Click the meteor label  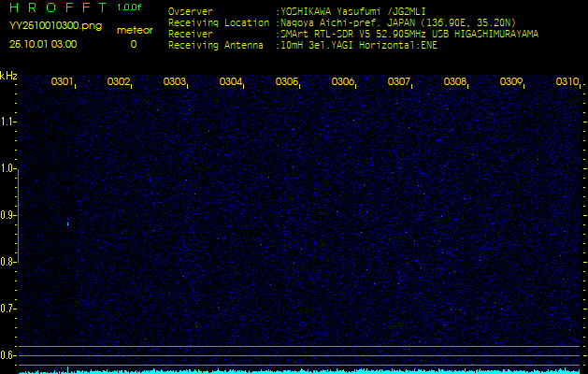135,30
